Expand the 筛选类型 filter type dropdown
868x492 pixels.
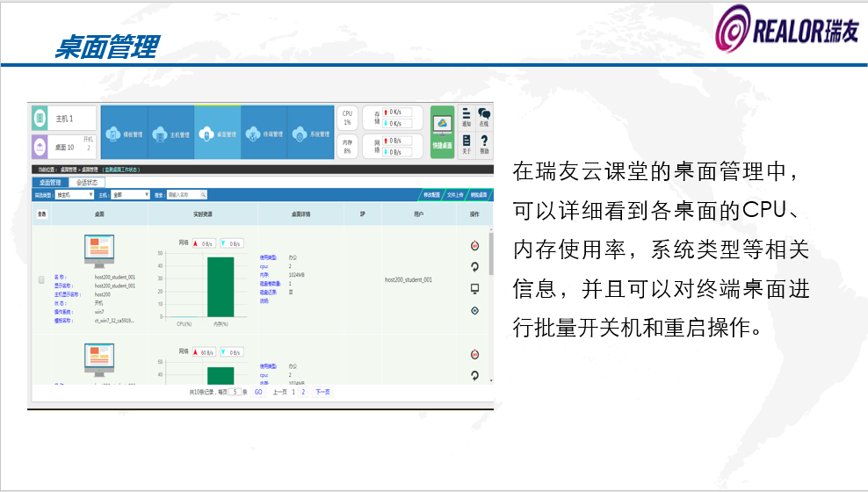click(73, 195)
